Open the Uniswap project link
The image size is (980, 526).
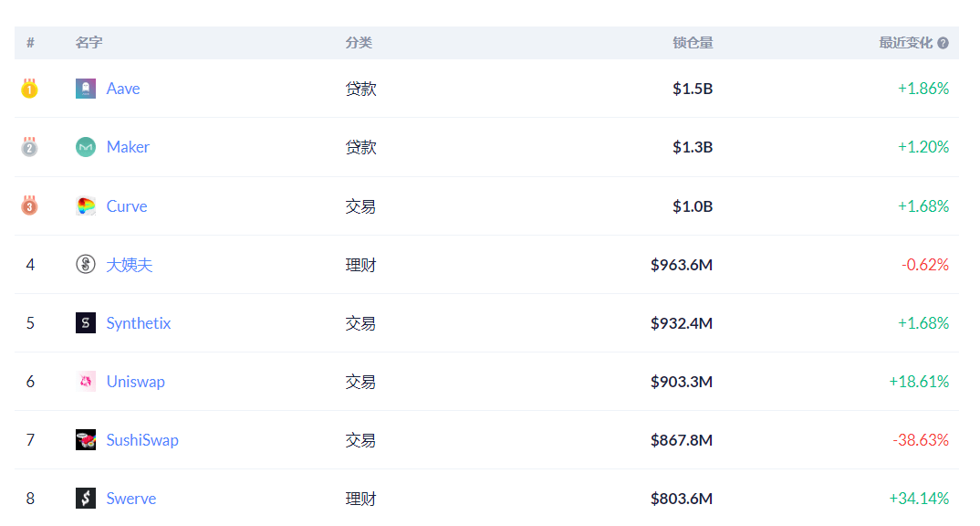(x=135, y=382)
